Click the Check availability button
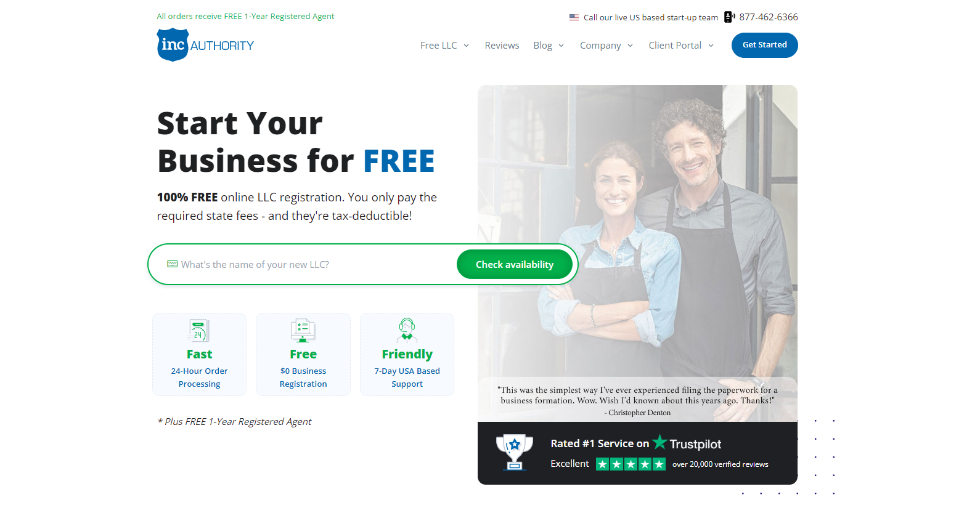The width and height of the screenshot is (980, 513). [515, 264]
